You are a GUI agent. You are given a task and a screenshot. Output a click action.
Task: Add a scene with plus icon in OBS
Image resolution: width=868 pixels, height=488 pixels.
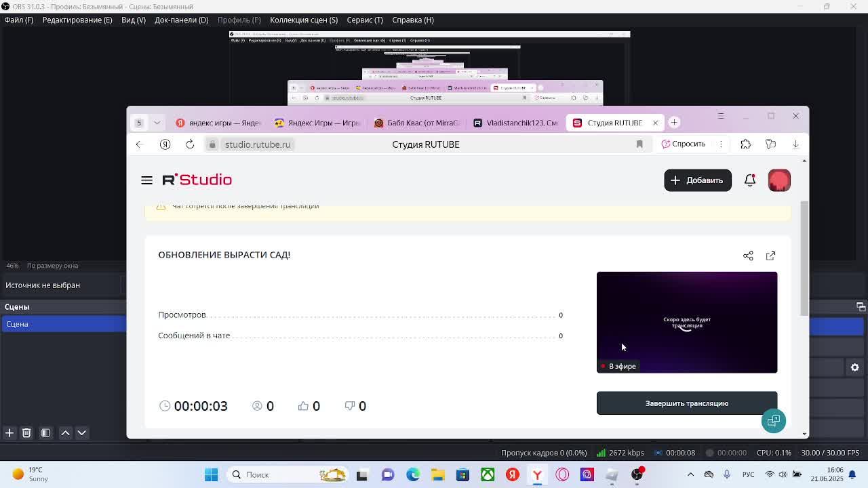[9, 432]
